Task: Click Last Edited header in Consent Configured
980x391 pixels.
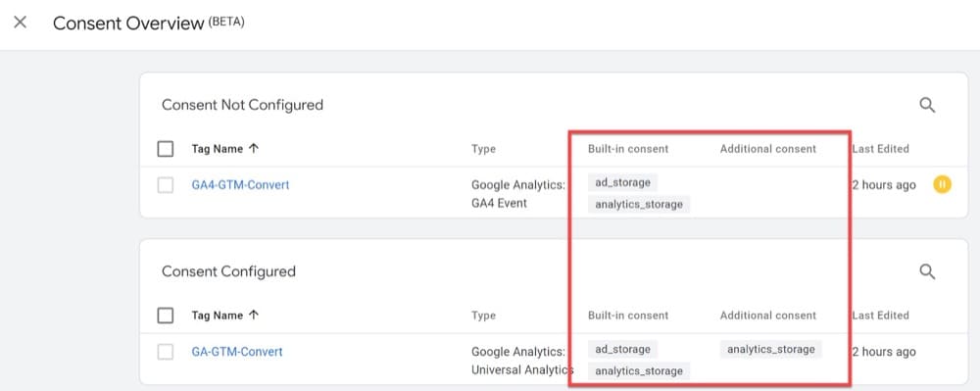Action: pos(880,316)
